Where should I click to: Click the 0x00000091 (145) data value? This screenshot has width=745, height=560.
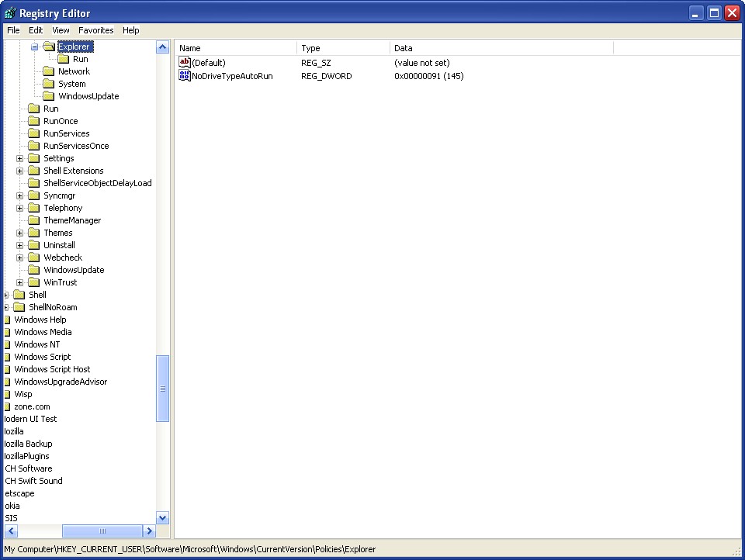click(x=429, y=76)
